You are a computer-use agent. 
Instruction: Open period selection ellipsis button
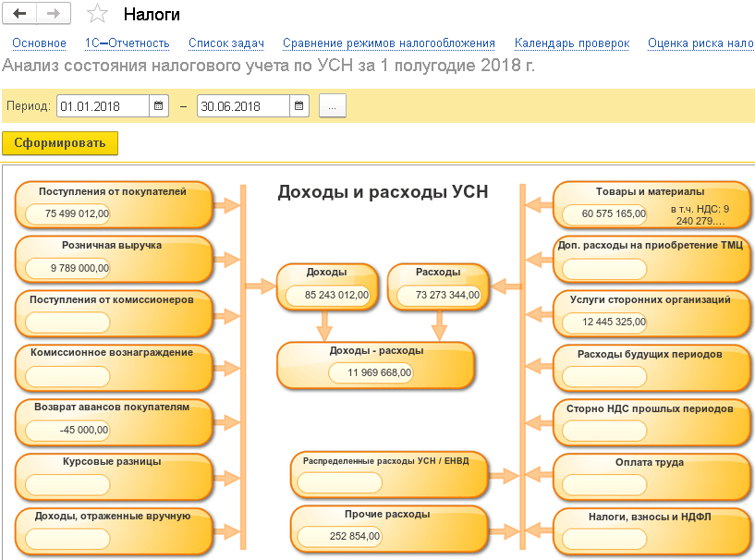pyautogui.click(x=333, y=106)
